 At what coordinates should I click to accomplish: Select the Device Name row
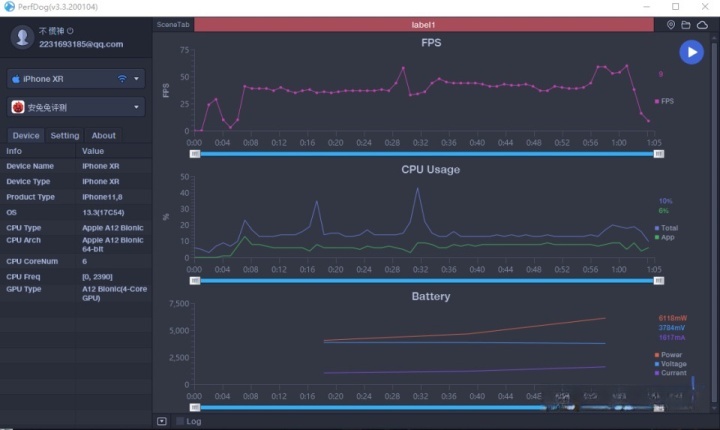(76, 166)
